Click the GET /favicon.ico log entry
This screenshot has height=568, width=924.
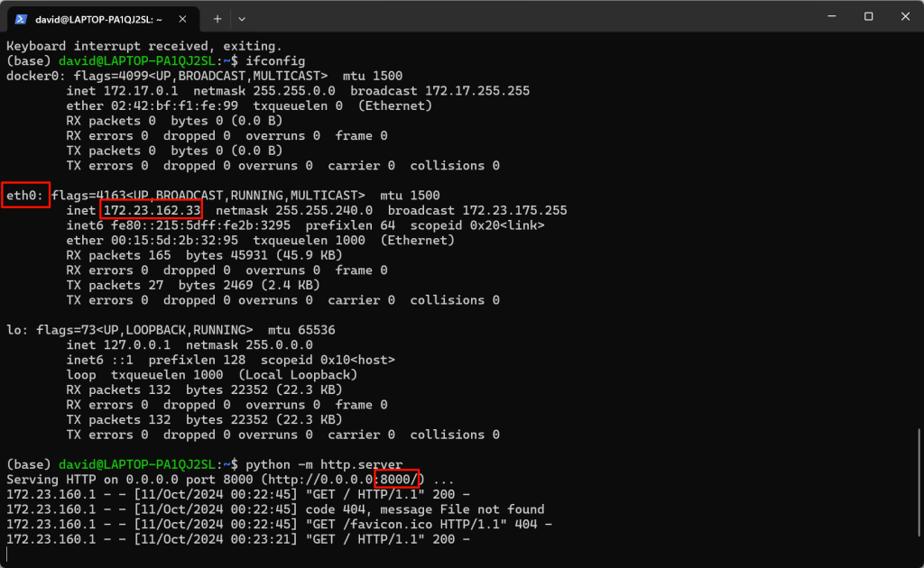pyautogui.click(x=406, y=525)
